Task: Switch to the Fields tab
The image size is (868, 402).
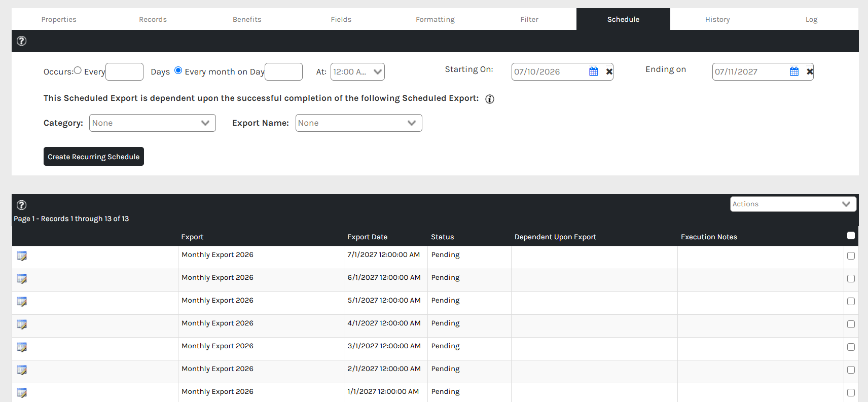Action: click(341, 19)
